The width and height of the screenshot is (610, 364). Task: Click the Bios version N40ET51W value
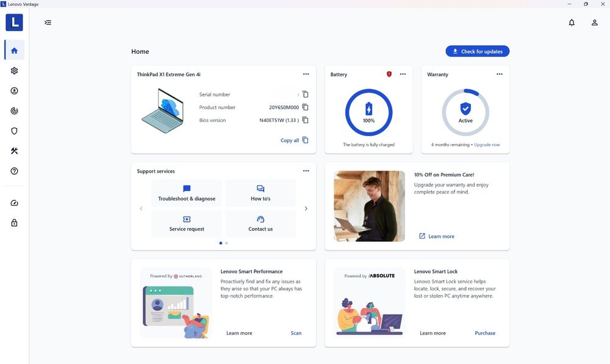279,120
